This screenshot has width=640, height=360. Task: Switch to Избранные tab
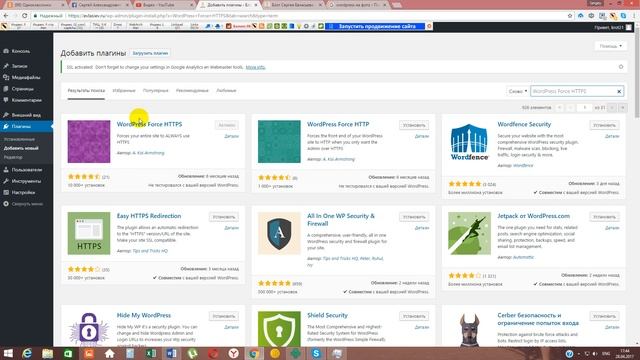124,91
